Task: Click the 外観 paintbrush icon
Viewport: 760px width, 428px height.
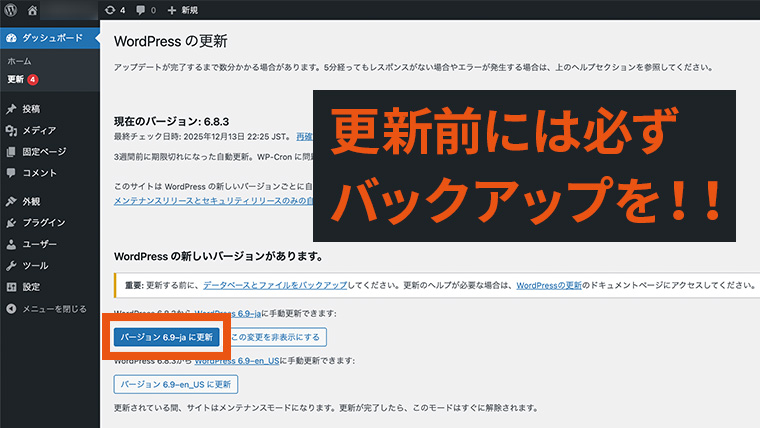Action: pyautogui.click(x=11, y=201)
